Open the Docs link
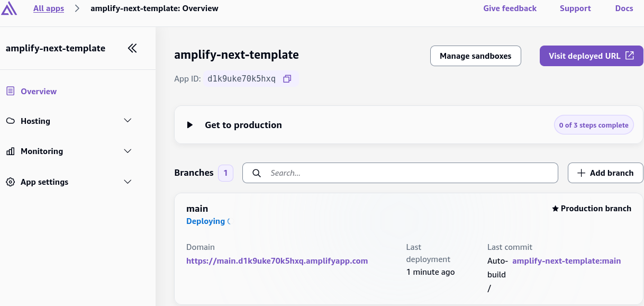Viewport: 644px width, 306px height. [624, 8]
